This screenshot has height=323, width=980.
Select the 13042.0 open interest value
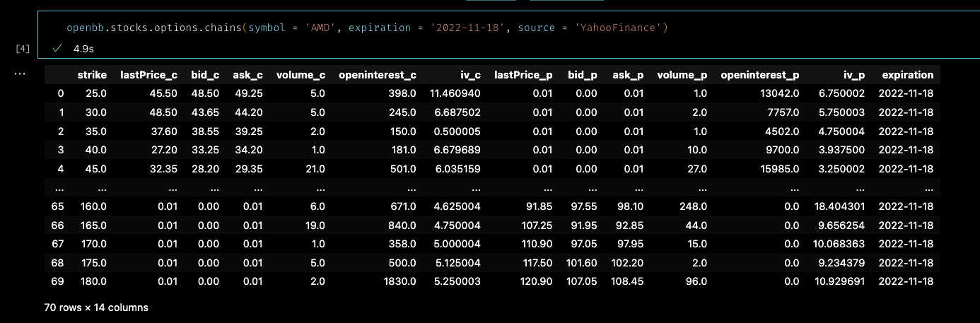click(779, 93)
